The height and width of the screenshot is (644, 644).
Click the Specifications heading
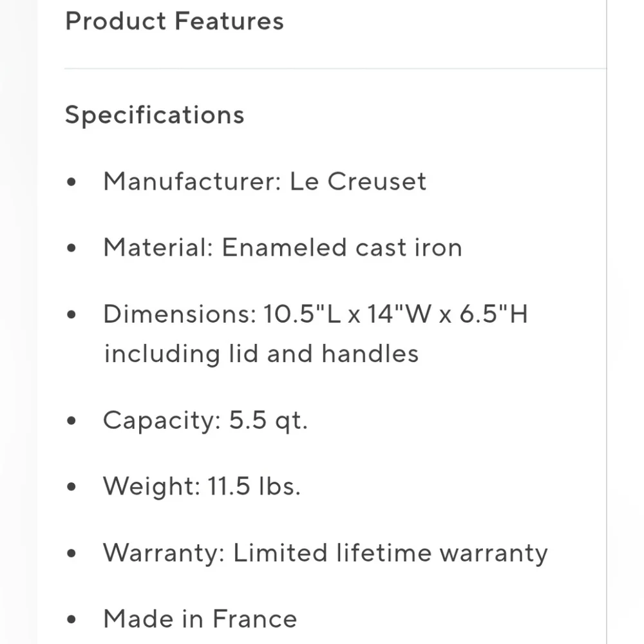pos(155,115)
